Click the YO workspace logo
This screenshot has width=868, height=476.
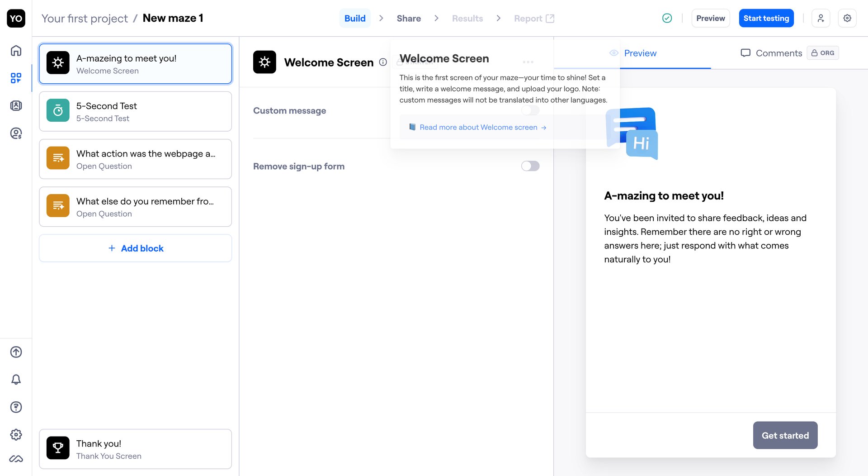point(16,18)
